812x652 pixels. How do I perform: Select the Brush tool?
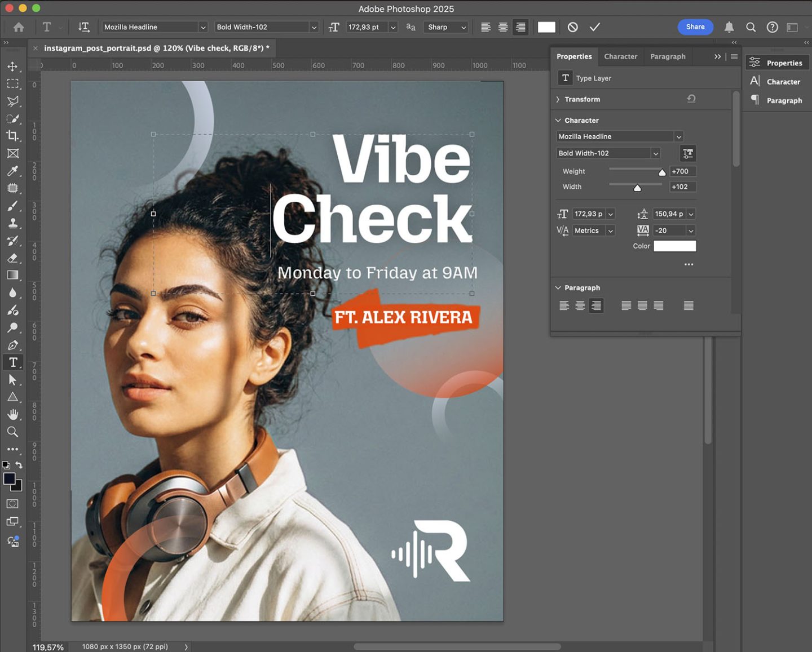(x=12, y=206)
